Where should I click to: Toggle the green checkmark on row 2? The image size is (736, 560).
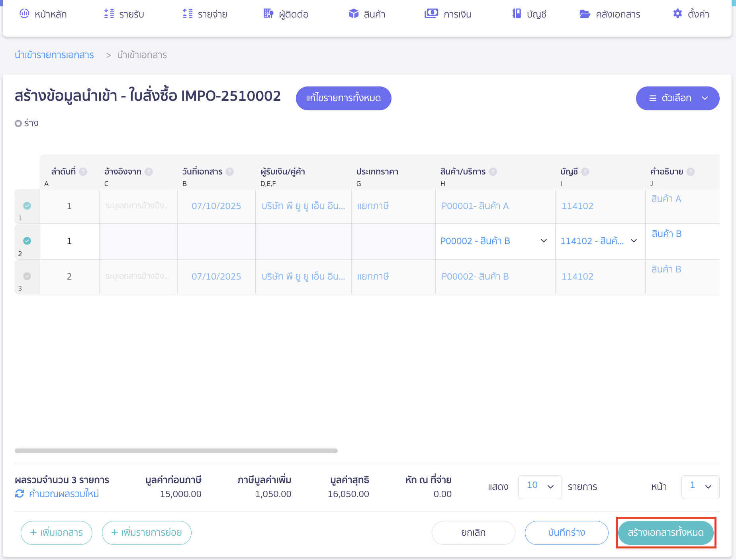click(27, 241)
